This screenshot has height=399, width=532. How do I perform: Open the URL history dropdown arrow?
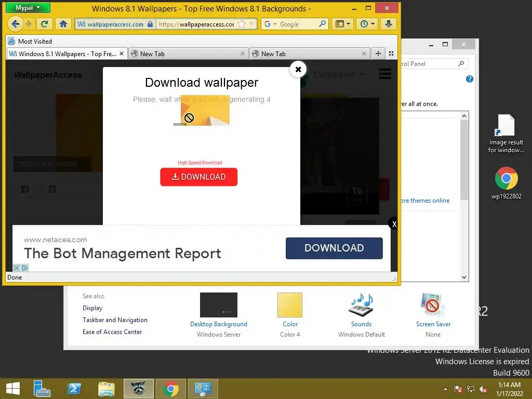point(252,24)
